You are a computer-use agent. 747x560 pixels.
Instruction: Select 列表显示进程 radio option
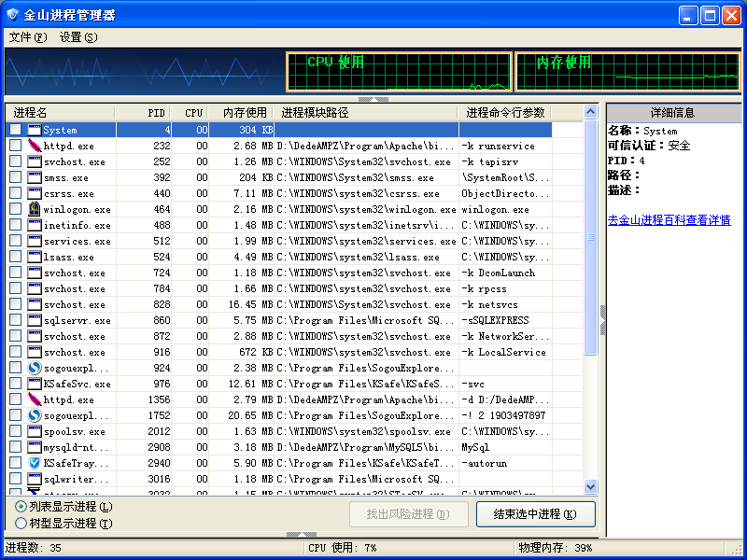tap(21, 506)
